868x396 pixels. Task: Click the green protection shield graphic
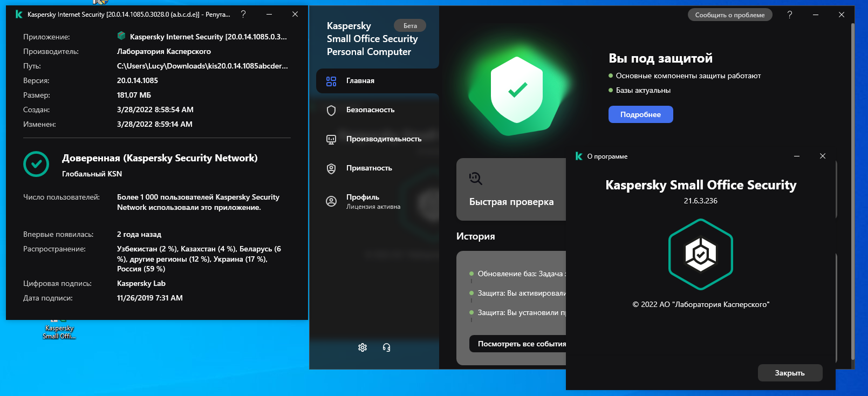(516, 90)
